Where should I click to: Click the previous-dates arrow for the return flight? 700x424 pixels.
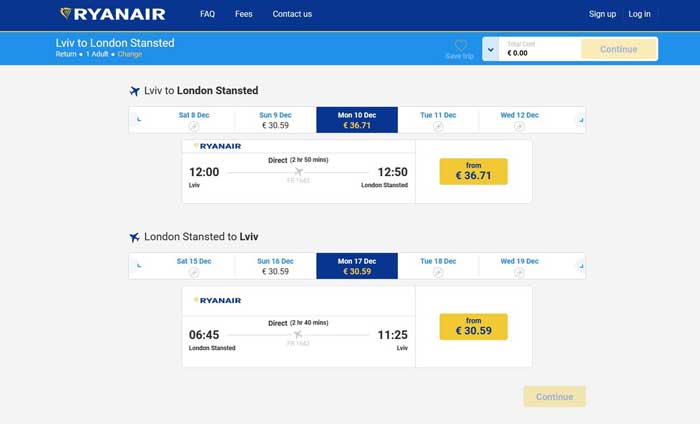tap(138, 266)
